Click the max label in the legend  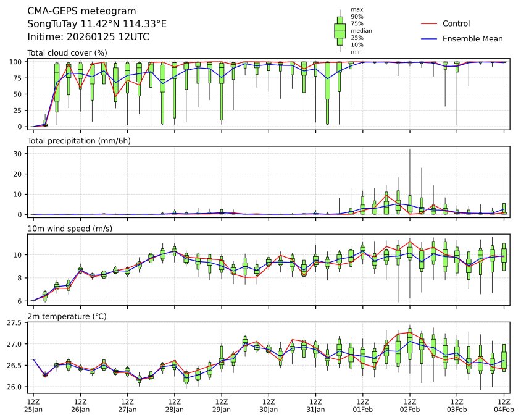point(356,9)
